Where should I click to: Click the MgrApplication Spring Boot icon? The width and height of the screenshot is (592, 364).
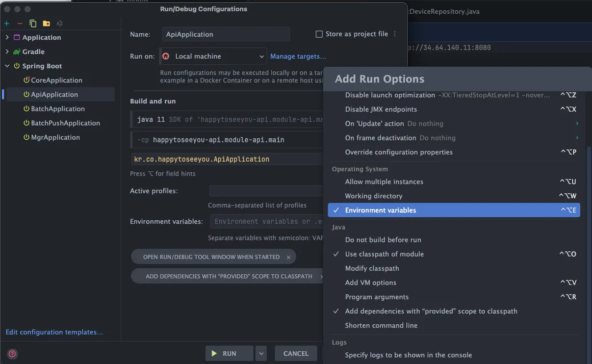tap(27, 137)
